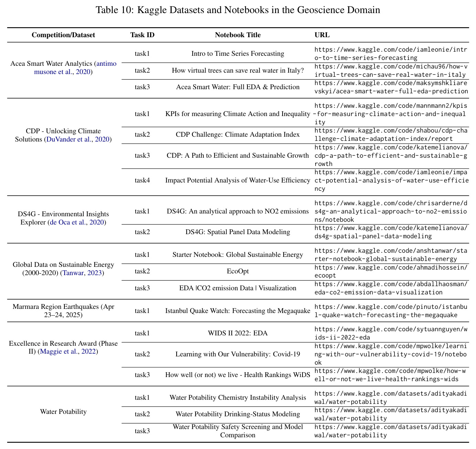Open the mannmann2 KPIs climate action URL
Screen dimensions: 476x449
coord(391,114)
